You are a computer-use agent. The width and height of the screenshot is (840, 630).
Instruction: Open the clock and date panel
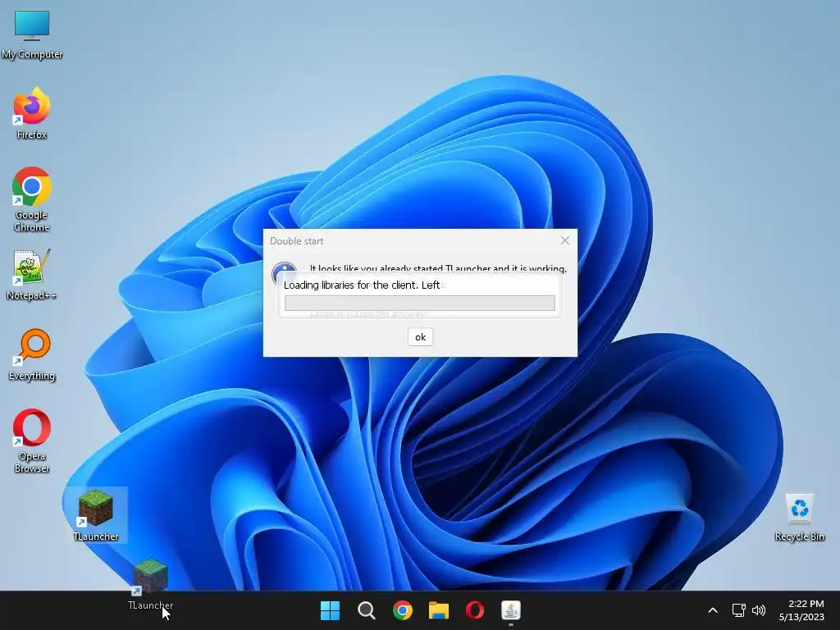pyautogui.click(x=802, y=610)
